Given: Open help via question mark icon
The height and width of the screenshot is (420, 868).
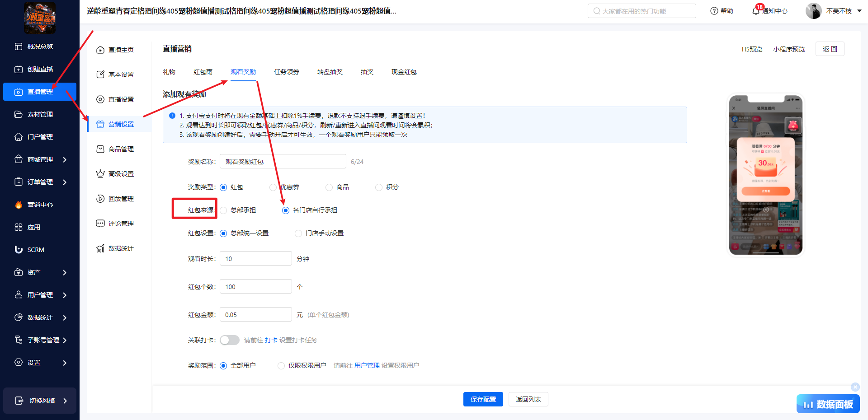Looking at the screenshot, I should click(714, 11).
